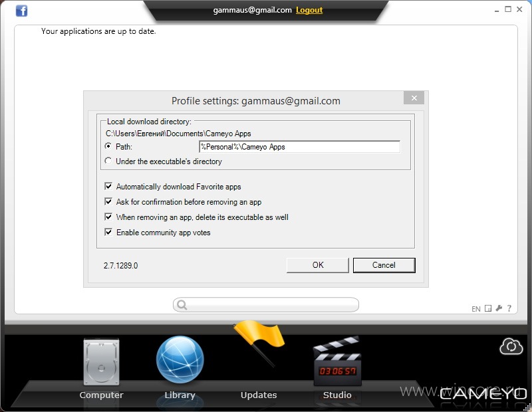Click the OK button
This screenshot has width=532, height=412.
tap(318, 265)
